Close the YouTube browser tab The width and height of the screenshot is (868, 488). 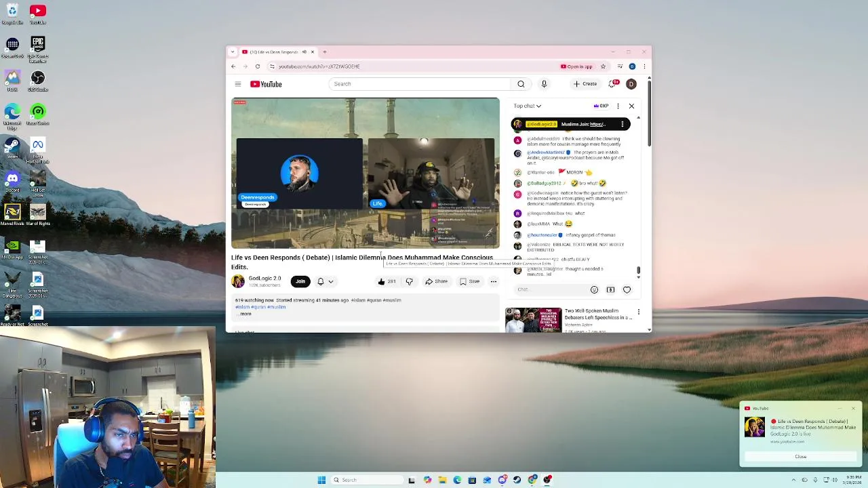tap(313, 52)
